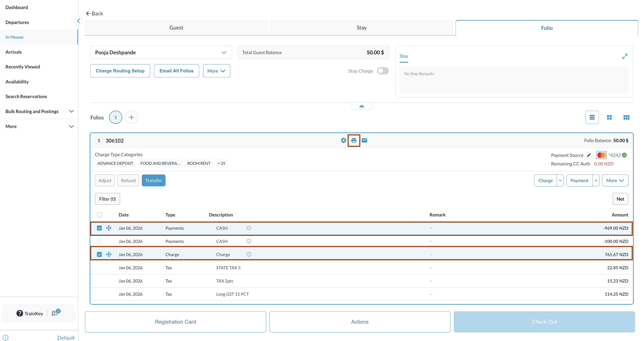
Task: Click the Transfer button
Action: click(x=153, y=180)
